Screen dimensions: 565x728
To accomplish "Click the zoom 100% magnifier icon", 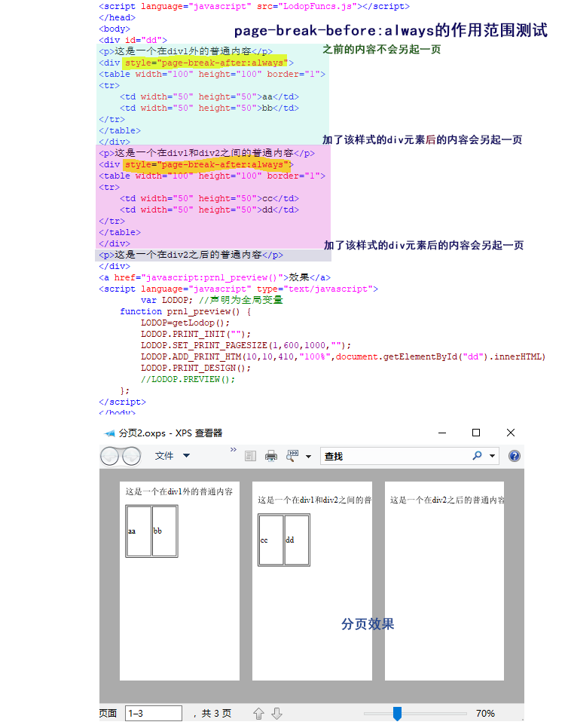I will (292, 456).
